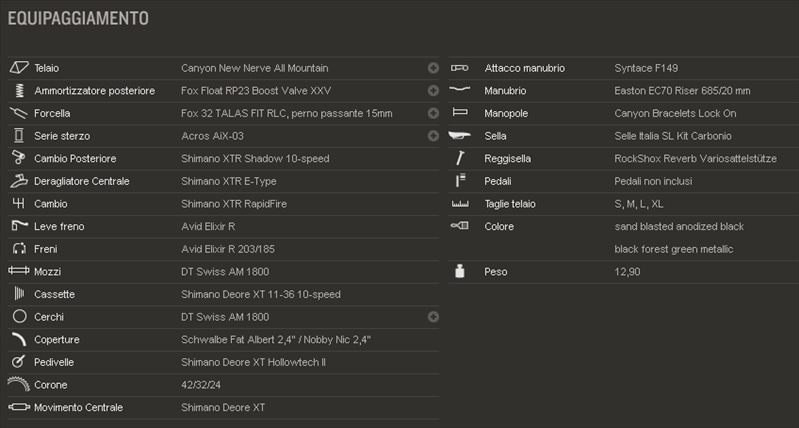Click the frame icon beside Telaio
The image size is (799, 428).
pos(19,68)
